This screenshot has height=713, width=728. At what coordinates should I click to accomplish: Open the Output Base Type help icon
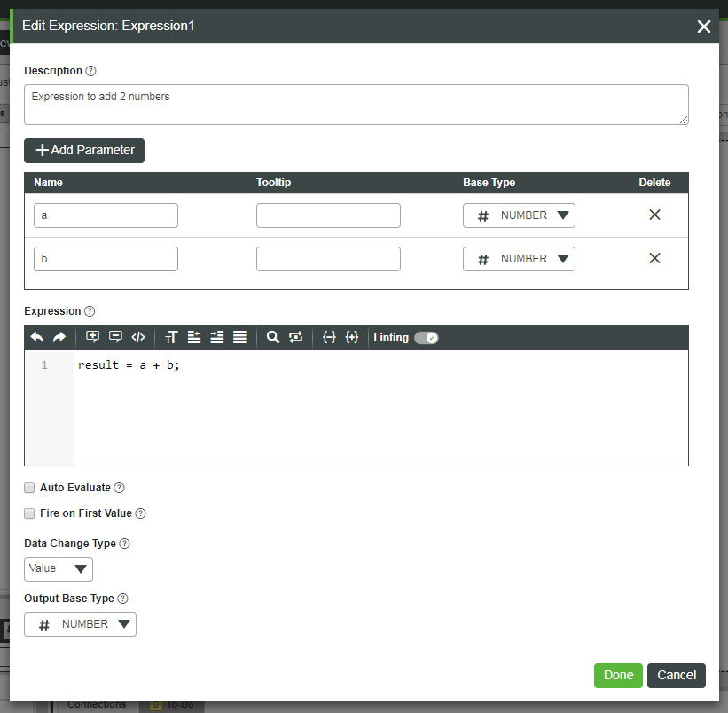click(122, 599)
